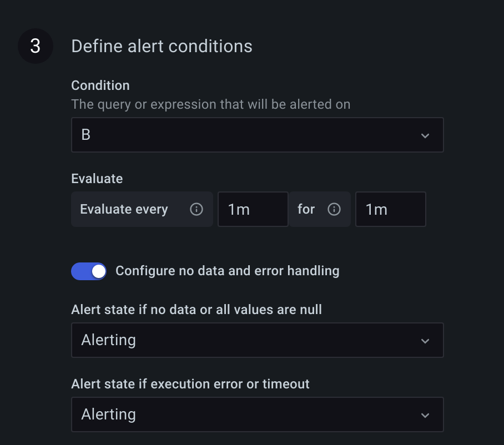Click the 1m field after for
Screen dimensions: 504x445
pyautogui.click(x=390, y=209)
